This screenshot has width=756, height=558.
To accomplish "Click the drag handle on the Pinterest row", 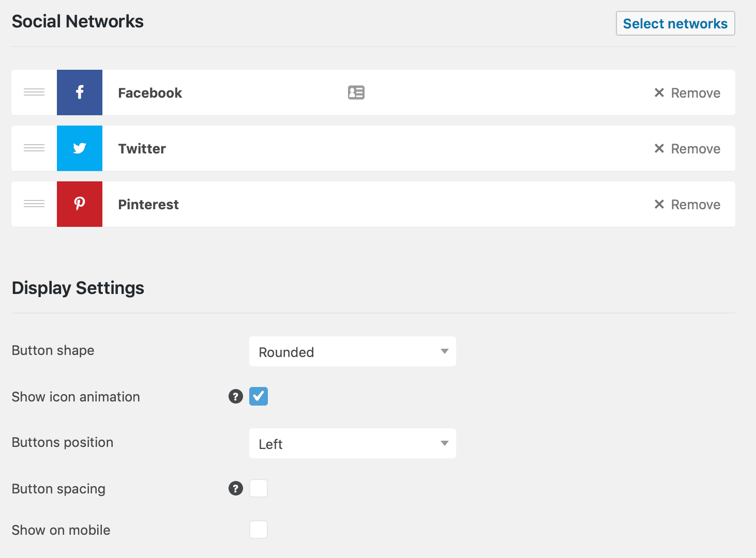I will [34, 204].
